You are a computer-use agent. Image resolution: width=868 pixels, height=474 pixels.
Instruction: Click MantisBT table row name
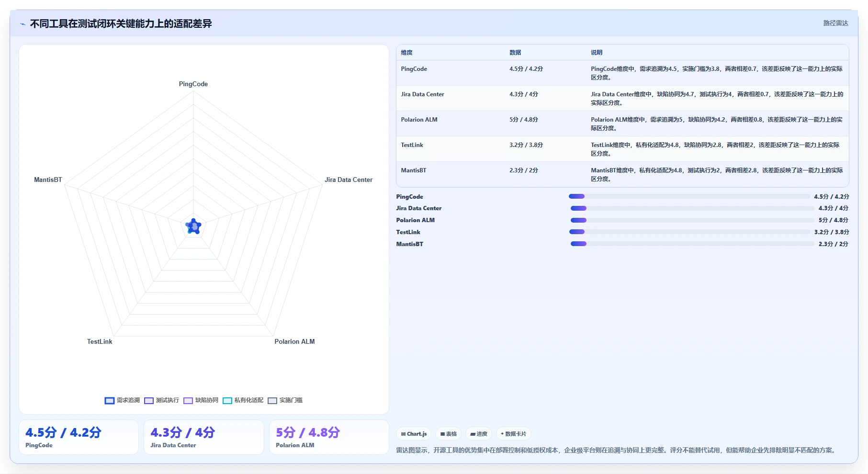[x=413, y=170]
